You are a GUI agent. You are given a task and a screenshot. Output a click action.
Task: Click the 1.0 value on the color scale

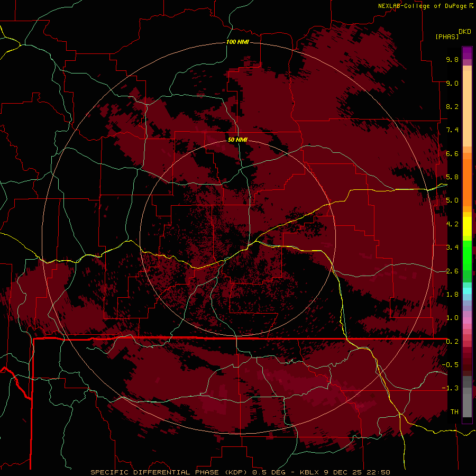(x=452, y=318)
